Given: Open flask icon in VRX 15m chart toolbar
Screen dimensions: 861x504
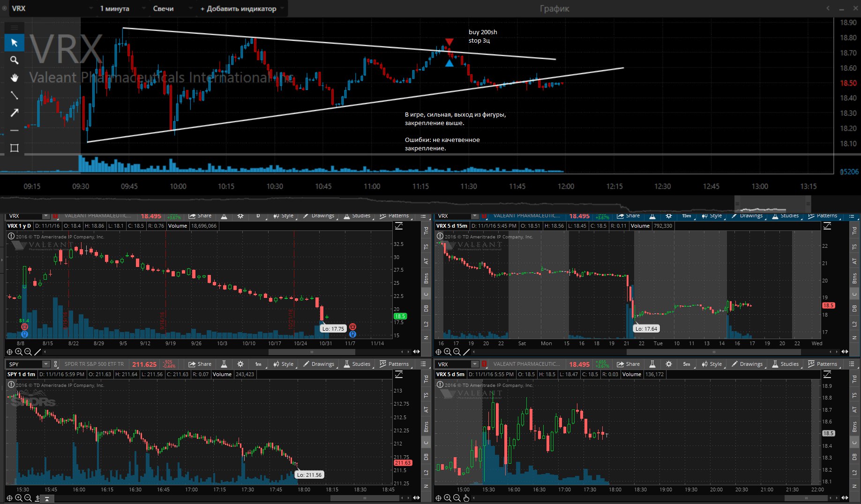Looking at the screenshot, I should pos(652,216).
